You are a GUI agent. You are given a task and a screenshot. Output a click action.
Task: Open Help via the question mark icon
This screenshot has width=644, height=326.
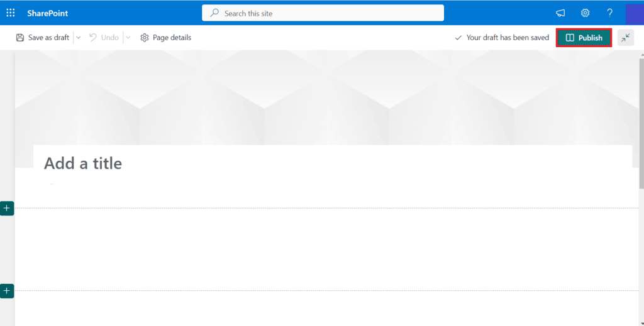(x=609, y=13)
